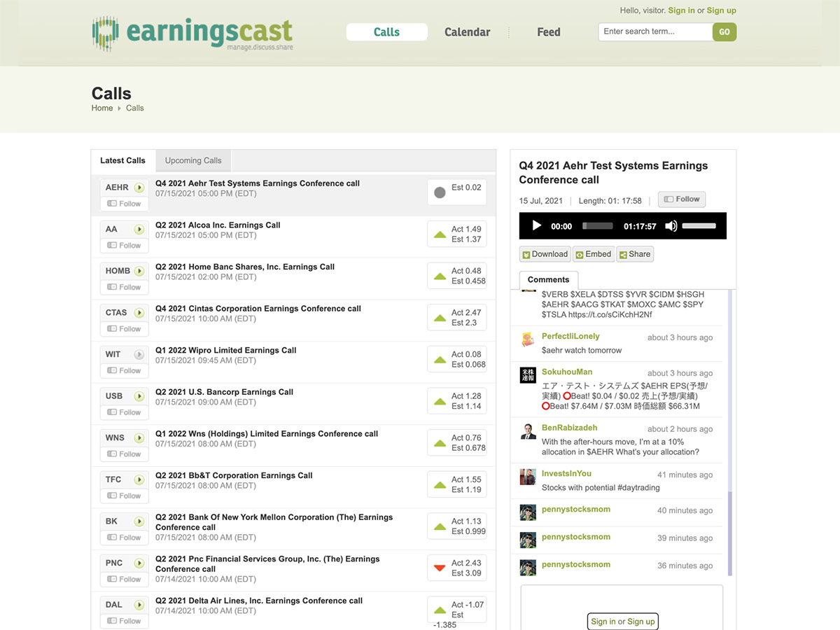Open the Calendar navigation tab
Image resolution: width=840 pixels, height=630 pixels.
point(468,32)
